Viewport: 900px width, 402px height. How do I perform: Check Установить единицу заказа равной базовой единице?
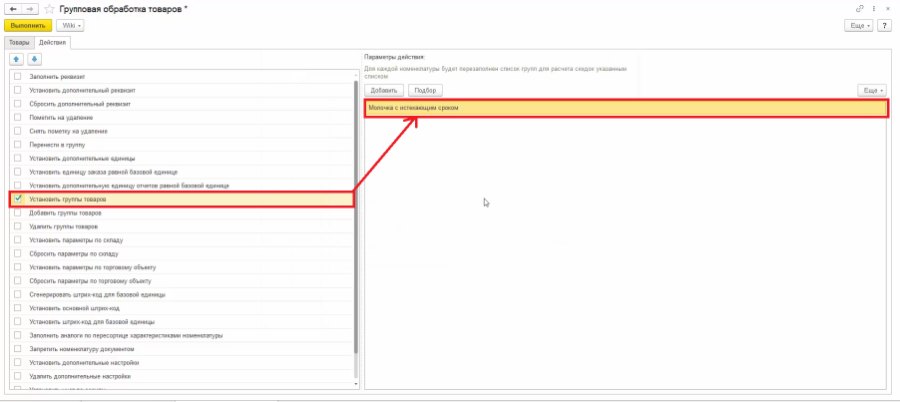pyautogui.click(x=18, y=172)
